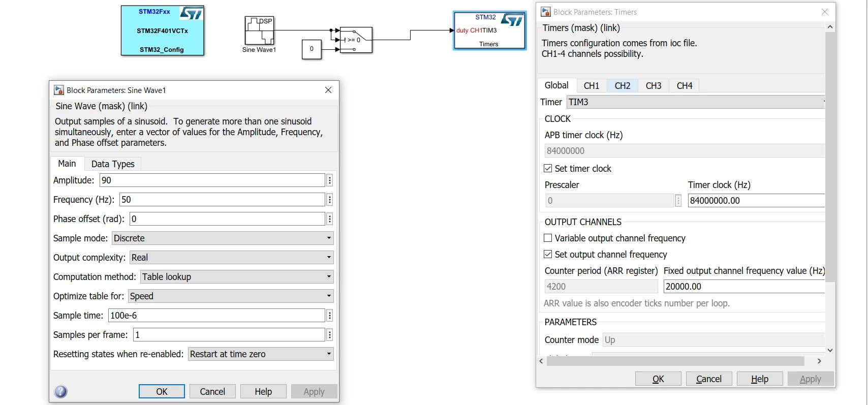The image size is (868, 405).
Task: Click the Timers dialog title icon
Action: (546, 12)
